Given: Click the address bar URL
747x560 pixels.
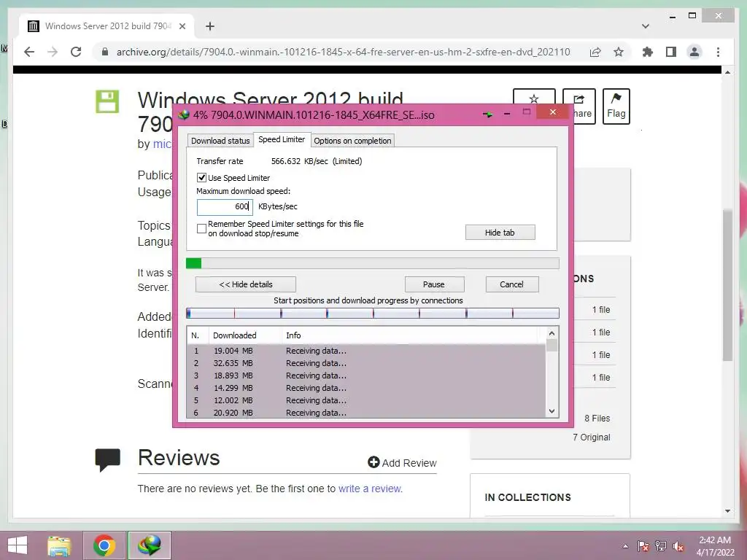Looking at the screenshot, I should point(343,52).
